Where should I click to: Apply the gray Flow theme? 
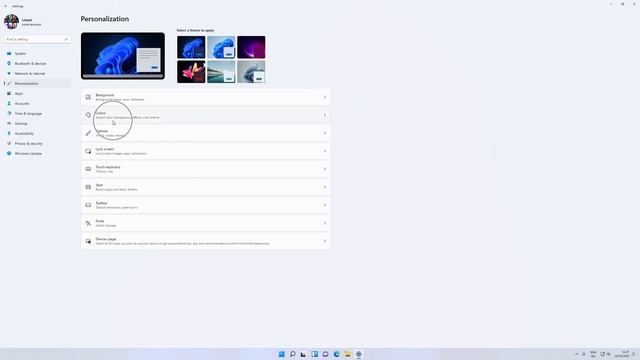(x=251, y=72)
